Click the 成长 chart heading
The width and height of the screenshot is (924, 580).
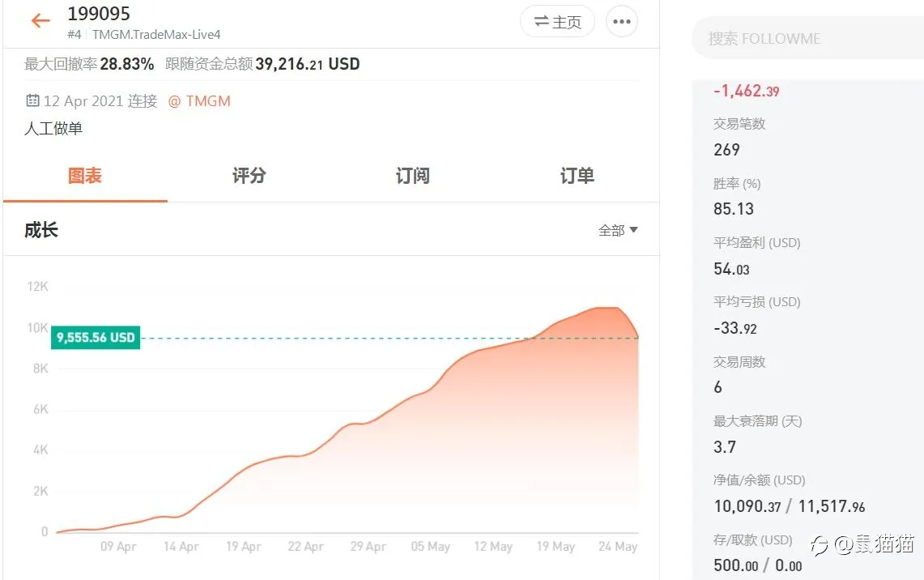tap(41, 230)
